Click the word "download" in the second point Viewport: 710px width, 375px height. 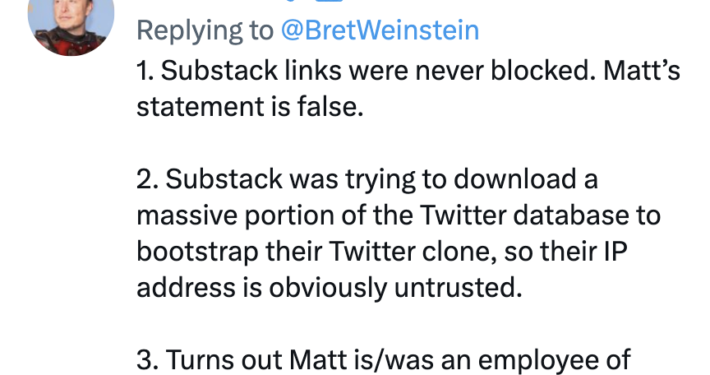pyautogui.click(x=515, y=179)
